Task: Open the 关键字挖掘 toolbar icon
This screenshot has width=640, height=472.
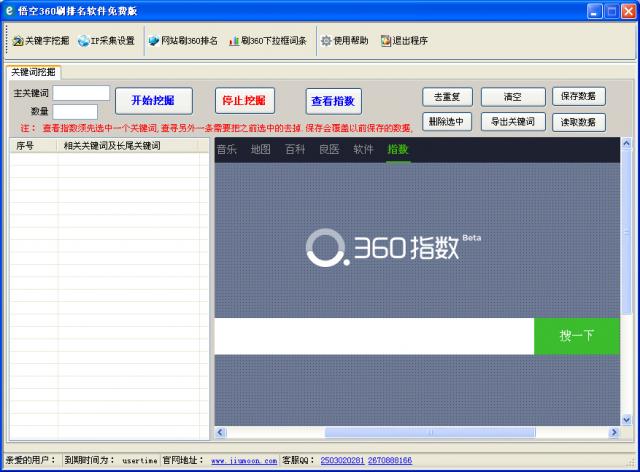Action: click(x=18, y=41)
